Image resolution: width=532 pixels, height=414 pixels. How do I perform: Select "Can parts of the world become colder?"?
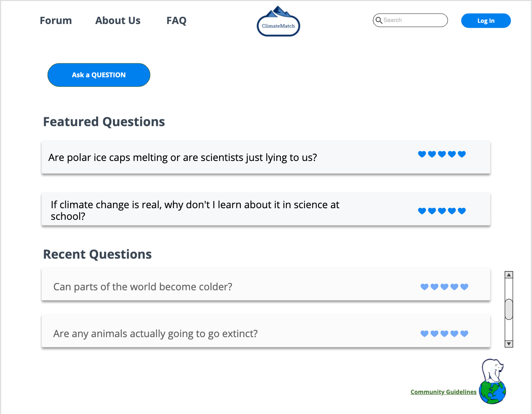pos(143,287)
